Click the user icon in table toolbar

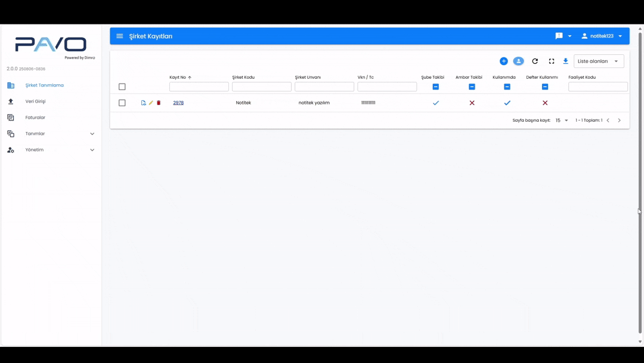pos(519,61)
